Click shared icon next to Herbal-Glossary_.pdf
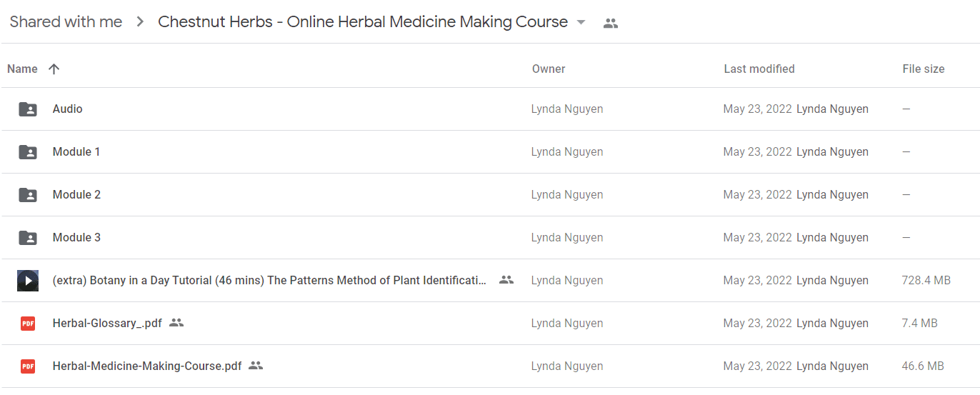980x395 pixels. click(176, 323)
